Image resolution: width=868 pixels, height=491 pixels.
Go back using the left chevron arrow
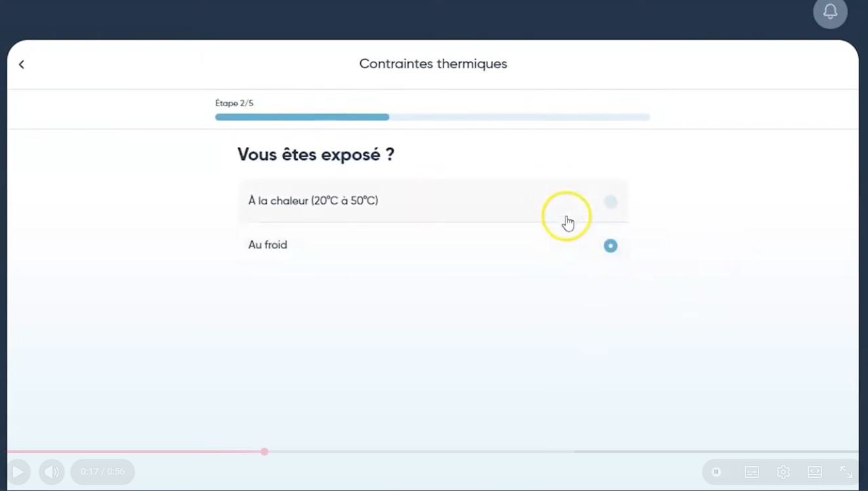22,64
